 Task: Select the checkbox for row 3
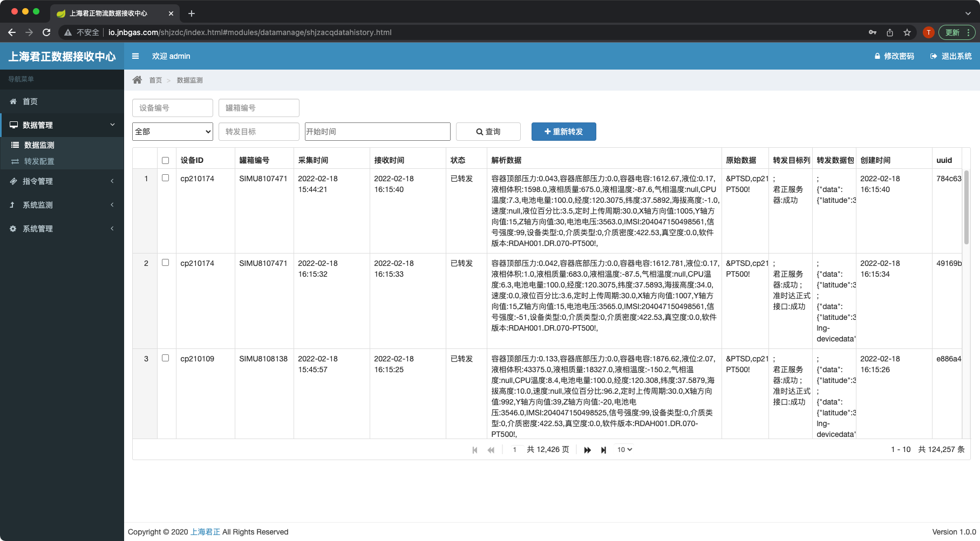pyautogui.click(x=166, y=358)
